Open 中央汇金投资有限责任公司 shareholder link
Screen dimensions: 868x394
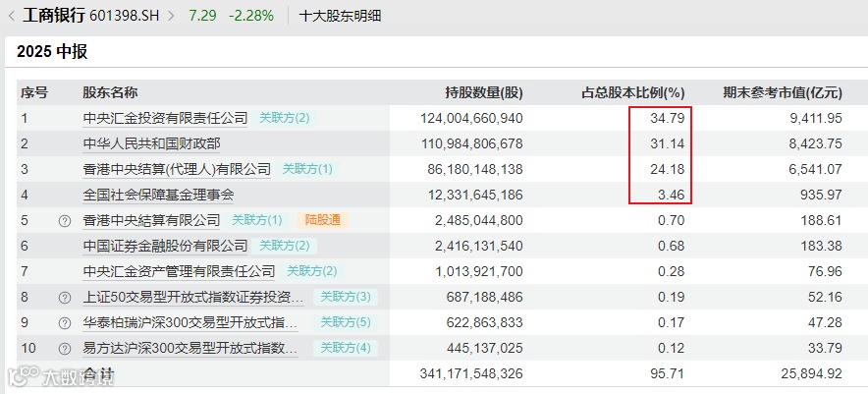(x=165, y=118)
